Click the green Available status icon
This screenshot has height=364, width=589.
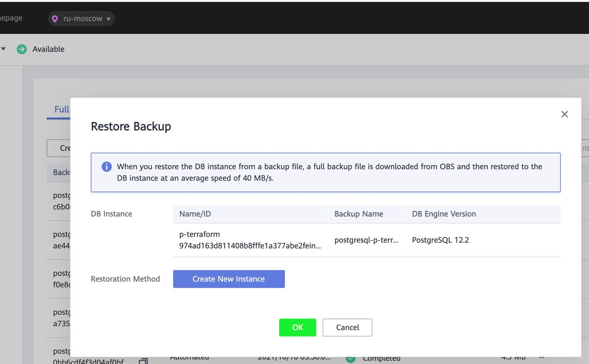[x=22, y=49]
